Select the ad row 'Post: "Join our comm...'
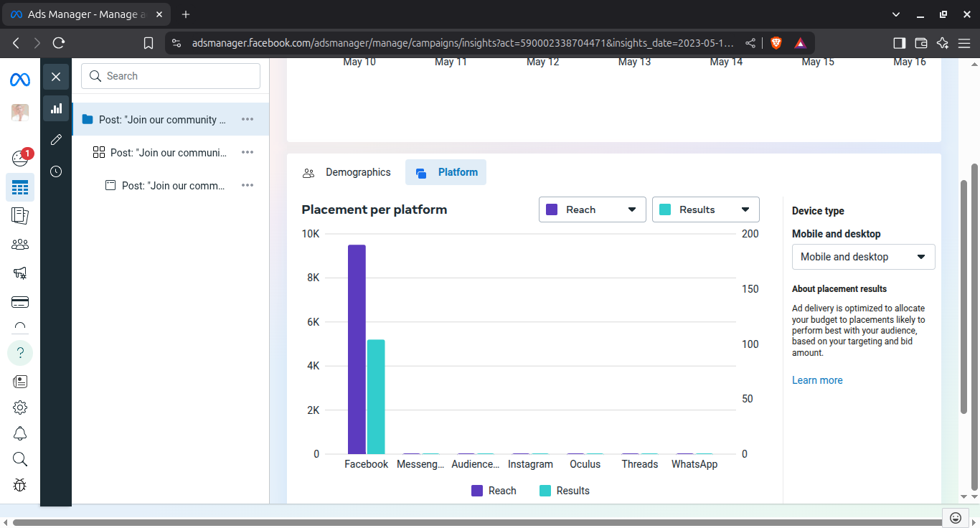 (x=171, y=185)
